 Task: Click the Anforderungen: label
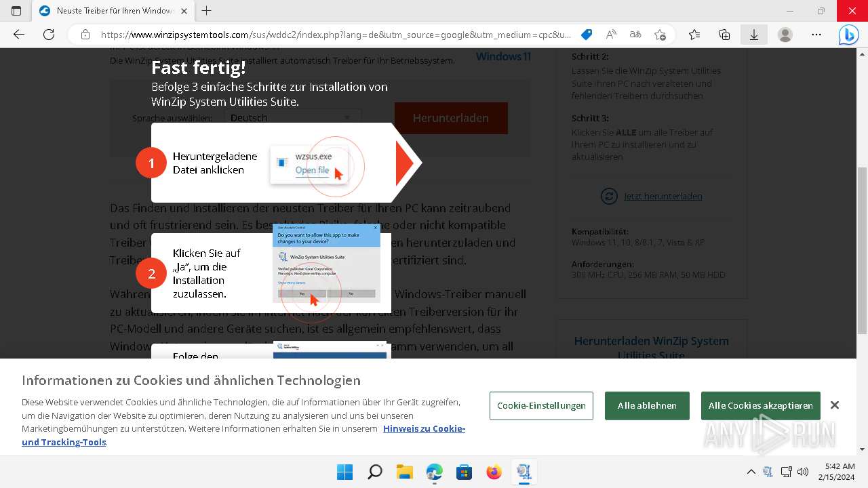(x=603, y=264)
